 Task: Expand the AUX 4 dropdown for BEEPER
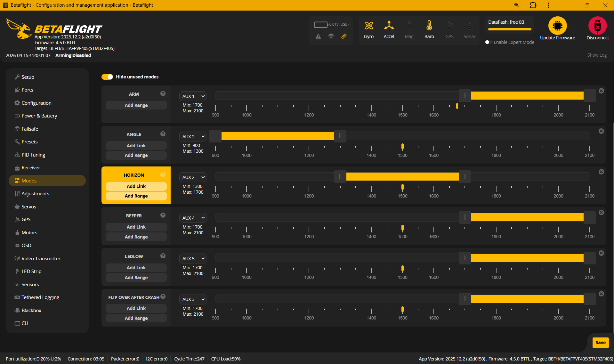[x=193, y=218]
